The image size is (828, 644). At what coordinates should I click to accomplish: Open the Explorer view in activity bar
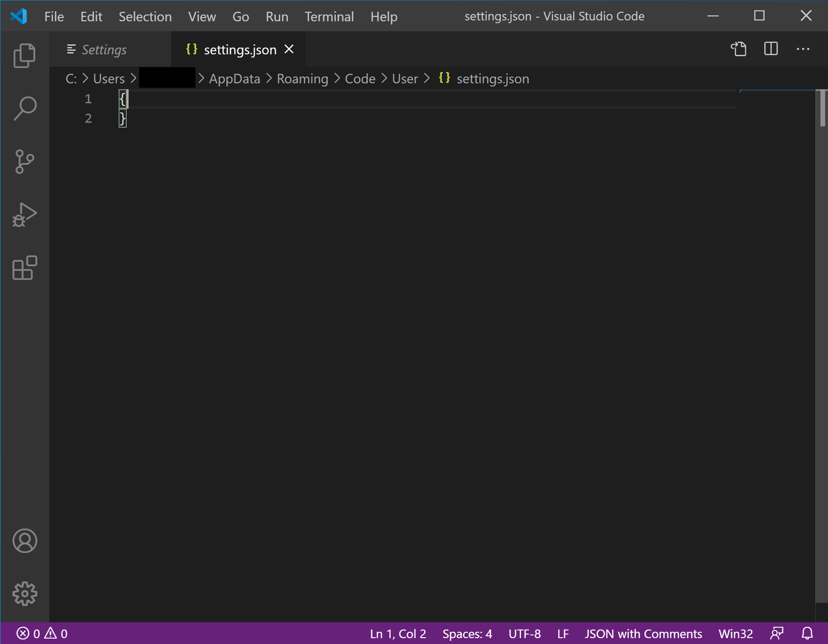tap(24, 56)
